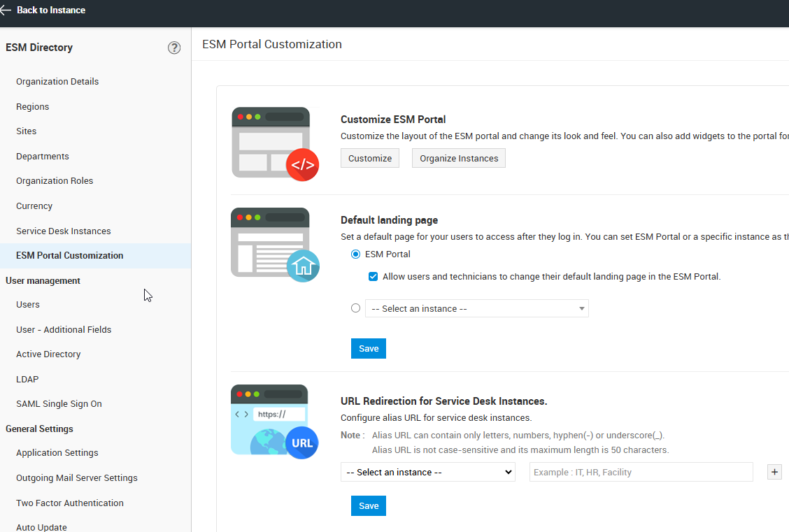Add another alias URL row with plus icon
The image size is (789, 532).
[774, 472]
